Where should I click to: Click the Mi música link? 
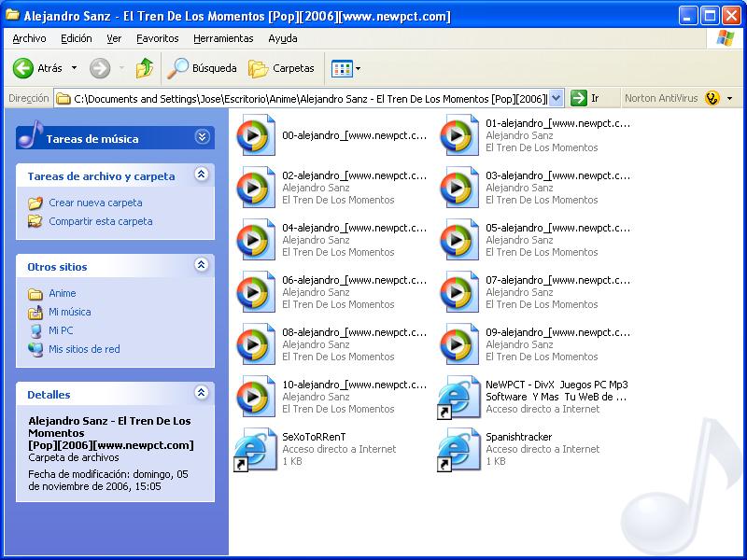coord(69,312)
